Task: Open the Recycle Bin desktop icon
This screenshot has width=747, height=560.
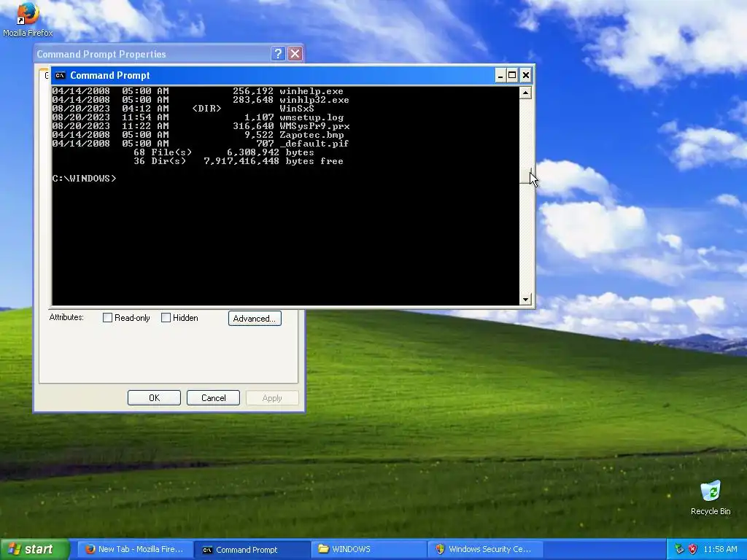Action: [711, 497]
